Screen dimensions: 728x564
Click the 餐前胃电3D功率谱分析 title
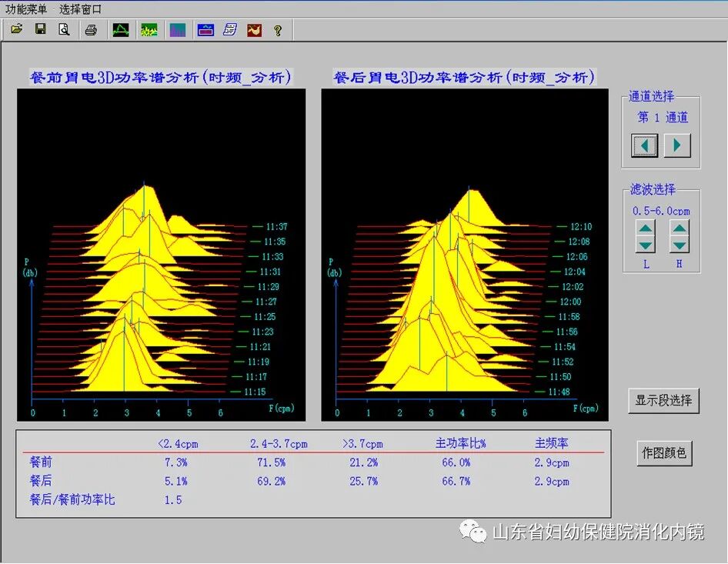click(161, 78)
